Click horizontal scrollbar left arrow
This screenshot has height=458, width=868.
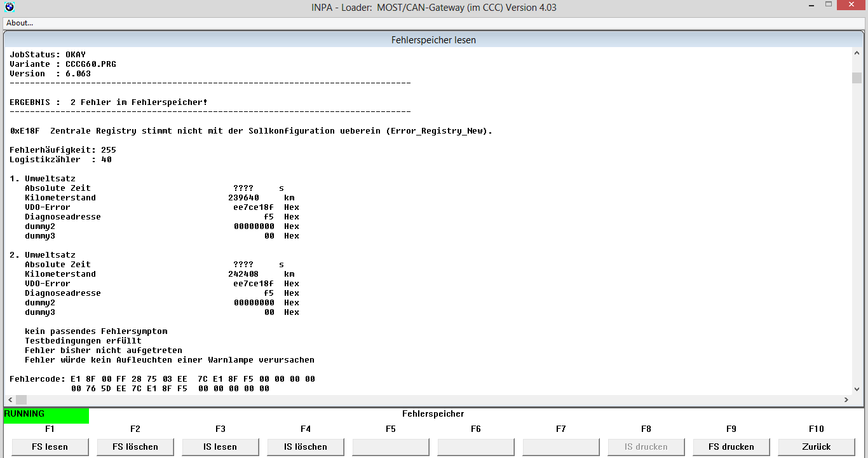tap(10, 399)
